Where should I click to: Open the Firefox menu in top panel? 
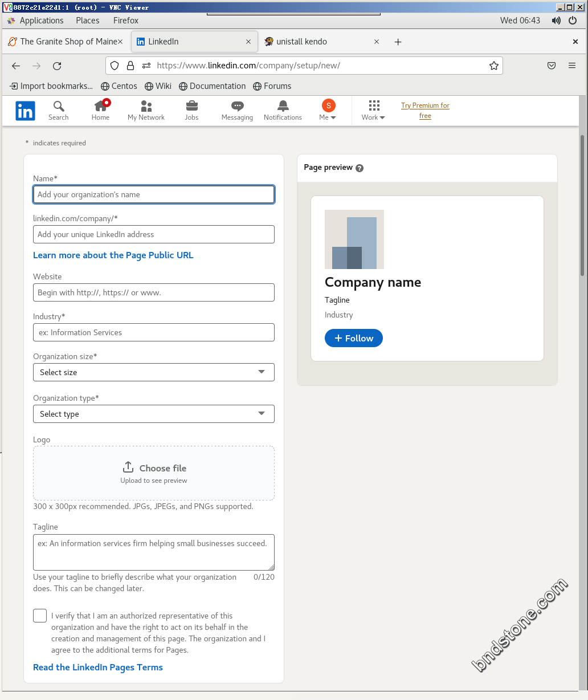pyautogui.click(x=126, y=21)
